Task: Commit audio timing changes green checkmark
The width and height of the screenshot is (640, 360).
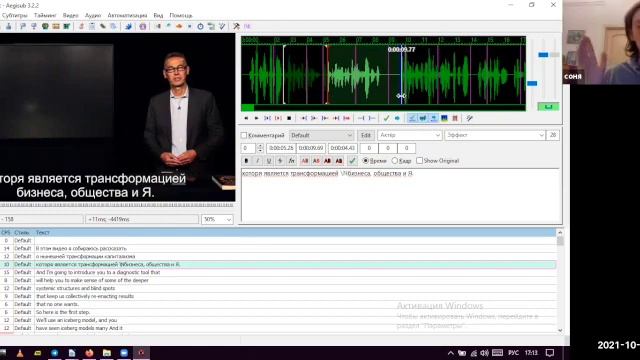Action: (387, 118)
